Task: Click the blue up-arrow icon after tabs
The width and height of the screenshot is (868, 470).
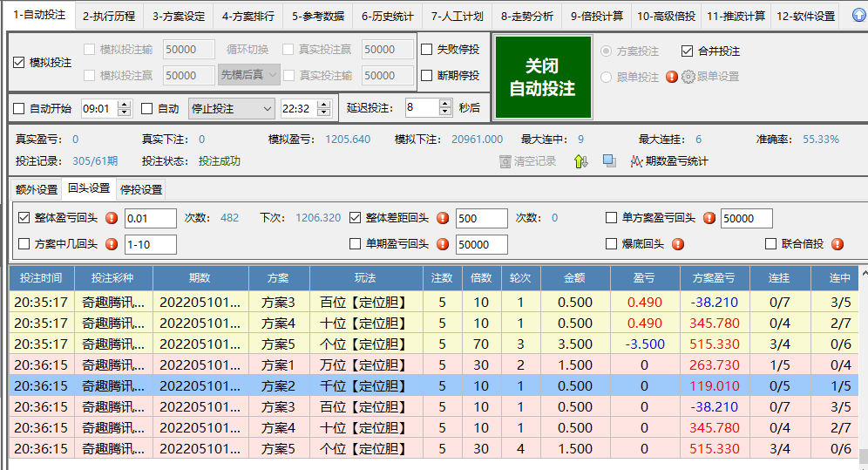Action: click(858, 16)
